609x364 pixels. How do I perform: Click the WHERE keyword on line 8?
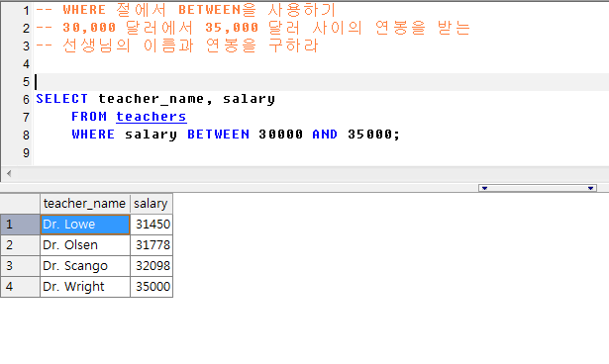point(93,135)
